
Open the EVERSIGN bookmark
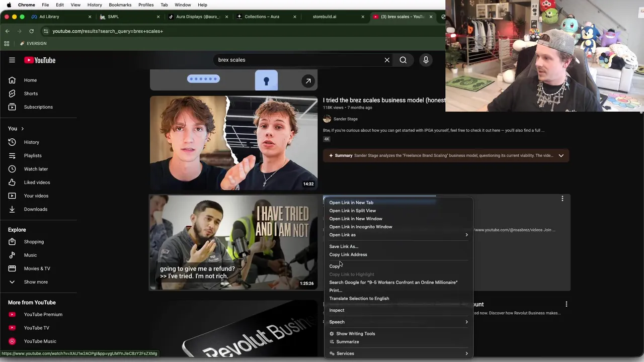pos(33,44)
